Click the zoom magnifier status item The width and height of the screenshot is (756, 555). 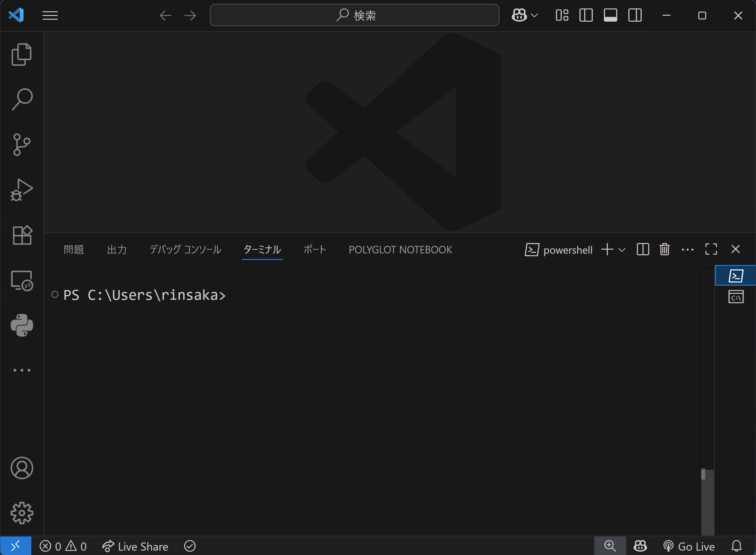tap(610, 546)
